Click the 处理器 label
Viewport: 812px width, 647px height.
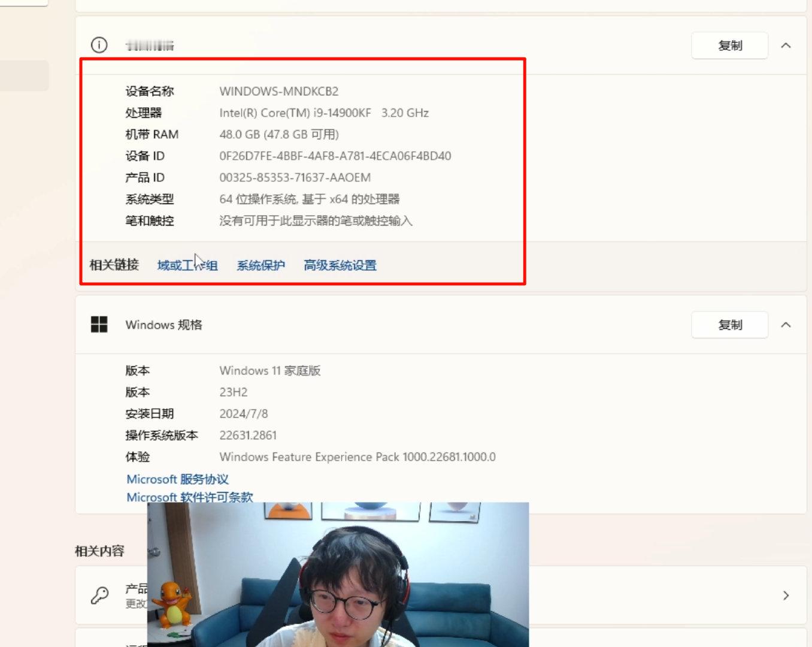[x=144, y=113]
